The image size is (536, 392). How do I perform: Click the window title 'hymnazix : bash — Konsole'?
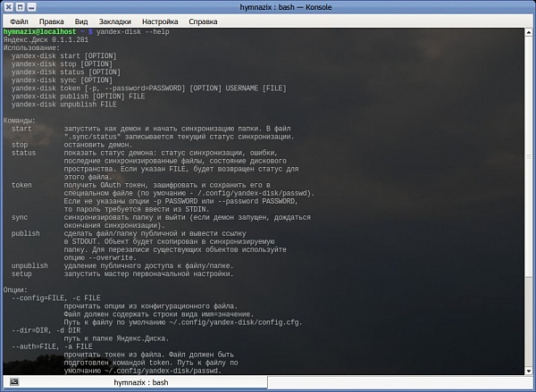point(286,7)
